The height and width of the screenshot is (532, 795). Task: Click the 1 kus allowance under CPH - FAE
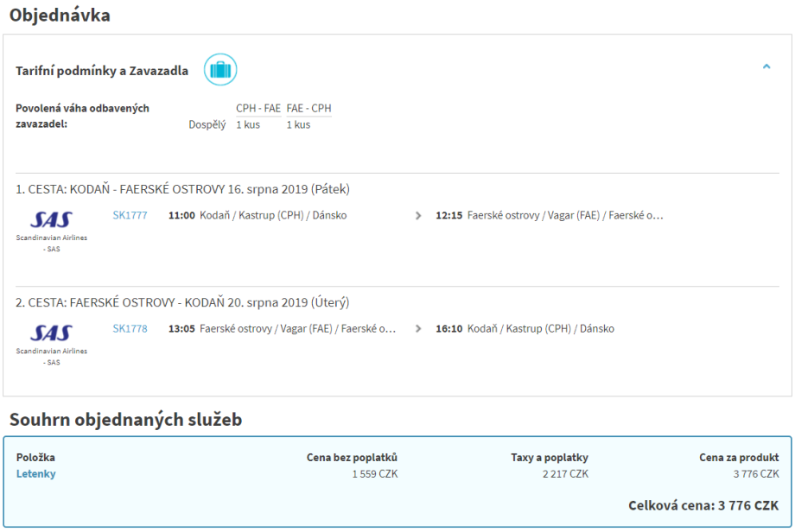click(x=248, y=125)
